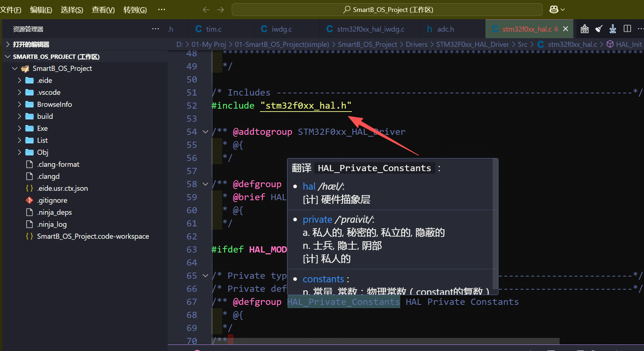Click the #ifdef HAL_MOD code line

pos(249,249)
